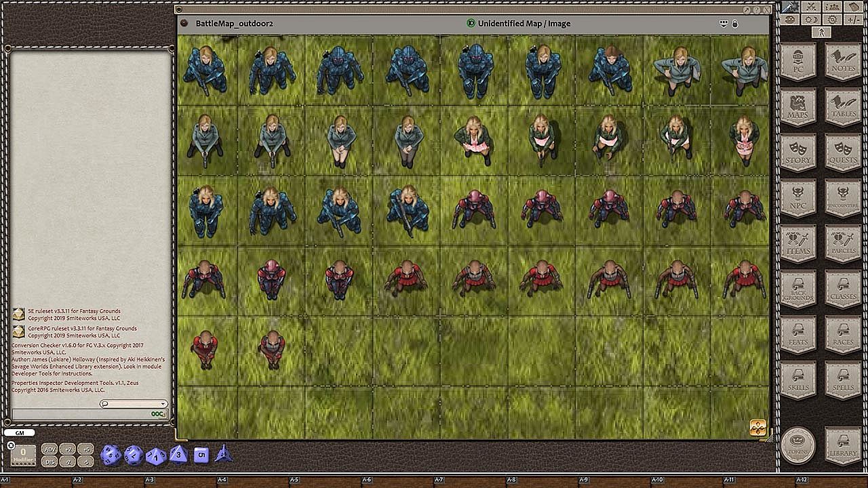
Task: Open the Notes sidebar panel
Action: click(x=843, y=62)
